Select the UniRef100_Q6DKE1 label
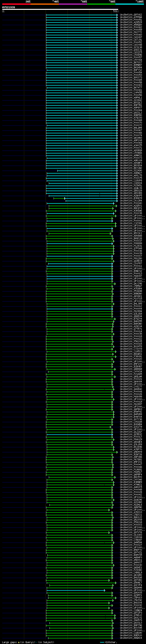The width and height of the screenshot is (146, 644). pyautogui.click(x=131, y=567)
